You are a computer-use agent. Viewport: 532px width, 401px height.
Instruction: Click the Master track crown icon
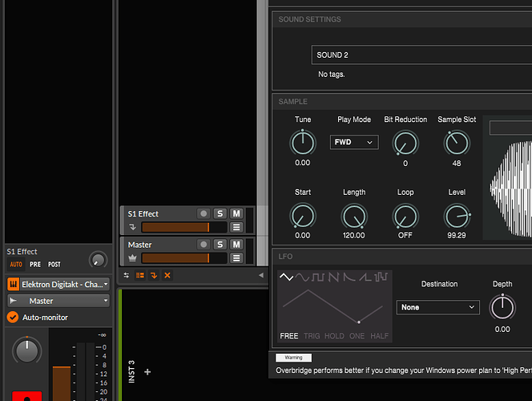[133, 258]
